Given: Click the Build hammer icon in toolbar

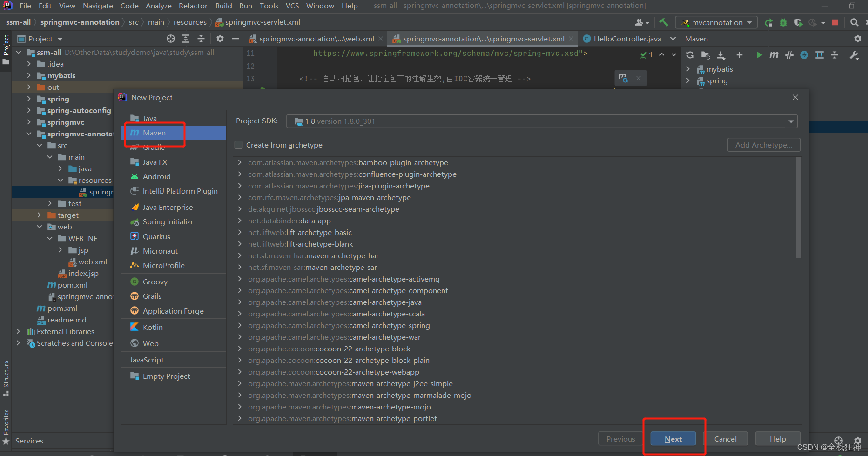Looking at the screenshot, I should pyautogui.click(x=664, y=22).
